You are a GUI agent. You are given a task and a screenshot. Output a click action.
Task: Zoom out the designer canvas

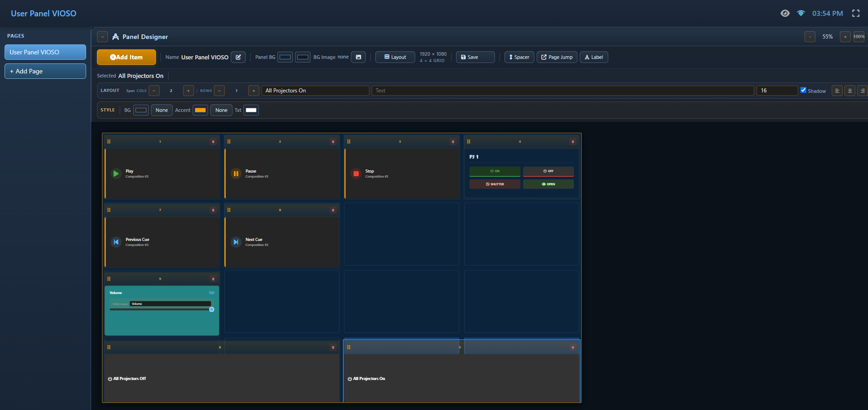[810, 37]
